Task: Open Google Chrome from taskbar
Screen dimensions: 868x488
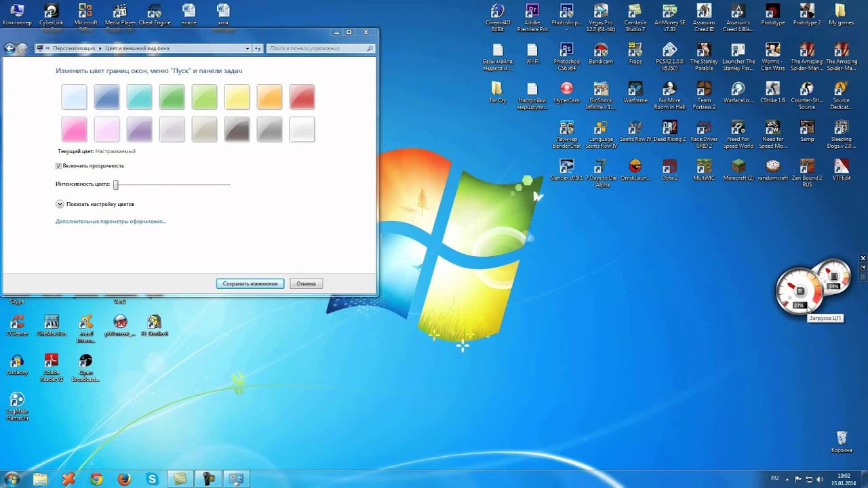Action: point(96,479)
